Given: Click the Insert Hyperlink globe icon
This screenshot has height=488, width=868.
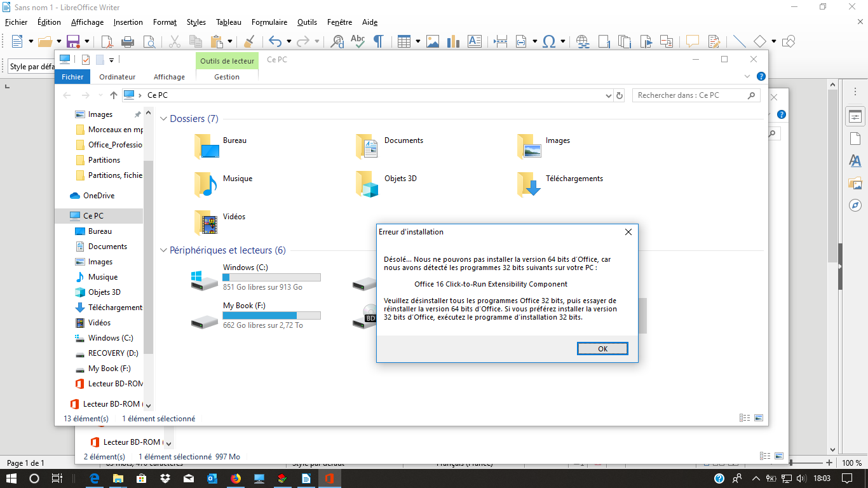Looking at the screenshot, I should click(x=583, y=41).
